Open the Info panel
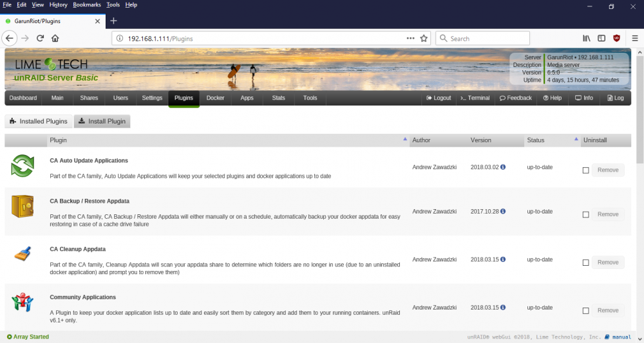This screenshot has height=343, width=644. point(584,98)
